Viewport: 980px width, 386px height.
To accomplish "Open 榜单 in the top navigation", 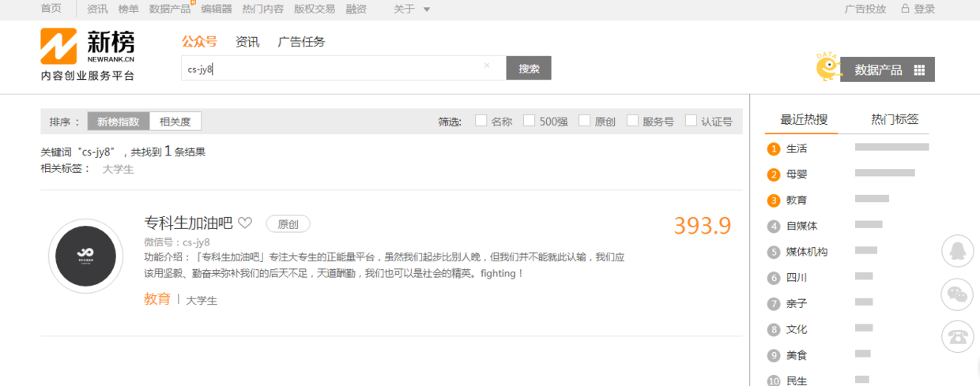I will point(128,9).
